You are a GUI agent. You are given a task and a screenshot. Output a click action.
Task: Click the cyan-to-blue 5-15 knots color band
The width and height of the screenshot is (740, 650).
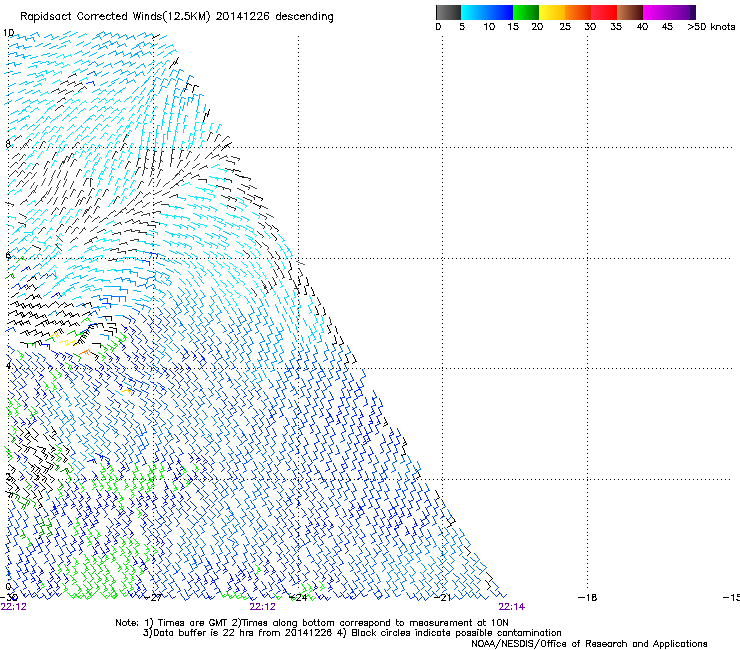click(487, 12)
